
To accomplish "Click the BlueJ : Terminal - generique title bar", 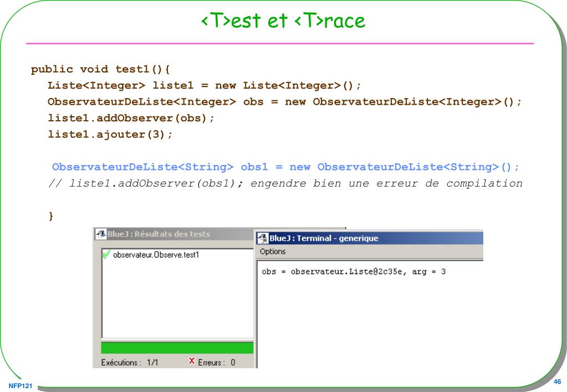I will [370, 238].
